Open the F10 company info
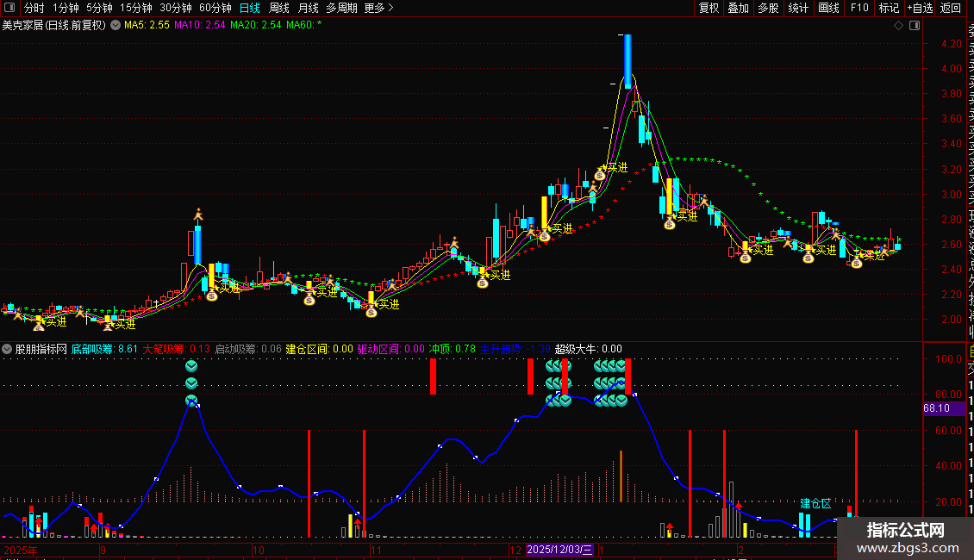Viewport: 974px width, 560px height. 859,8
